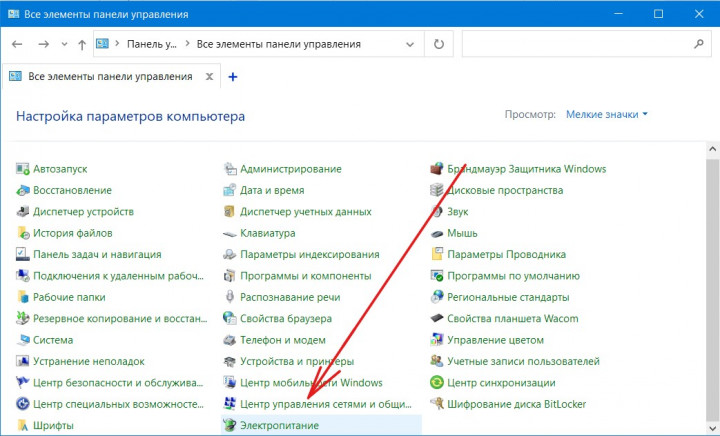Click the Электропитание power icon
Screen dimensions: 720x436
(231, 425)
